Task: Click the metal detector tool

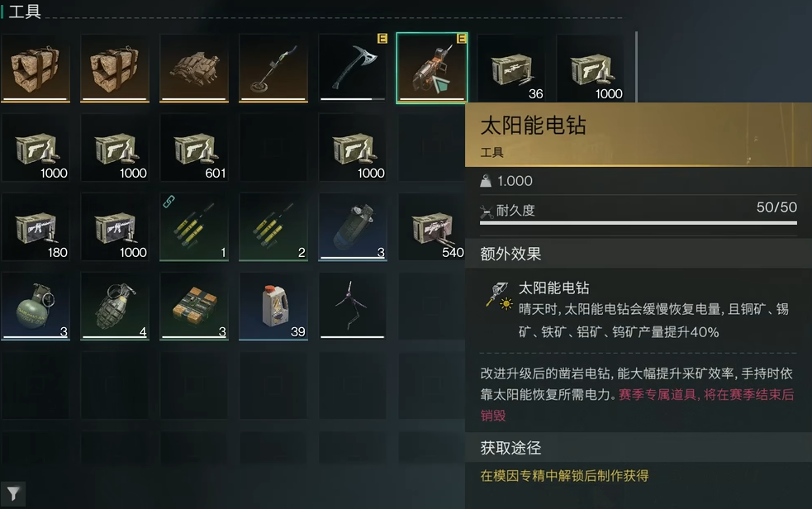Action: pos(273,68)
